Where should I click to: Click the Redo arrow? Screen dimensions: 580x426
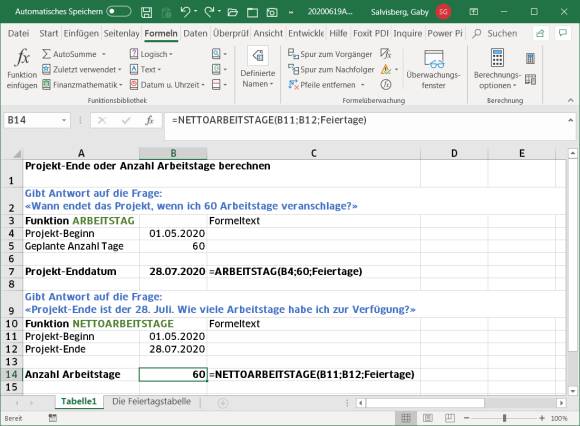coord(209,12)
